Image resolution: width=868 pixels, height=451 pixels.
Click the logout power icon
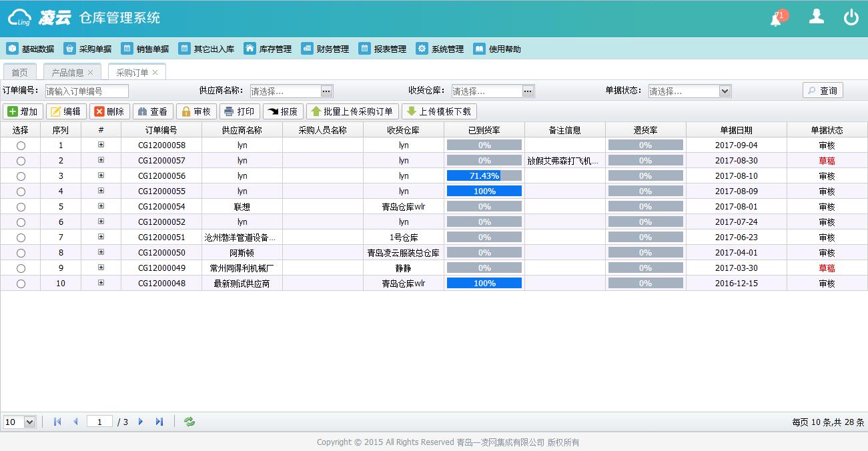(x=851, y=15)
